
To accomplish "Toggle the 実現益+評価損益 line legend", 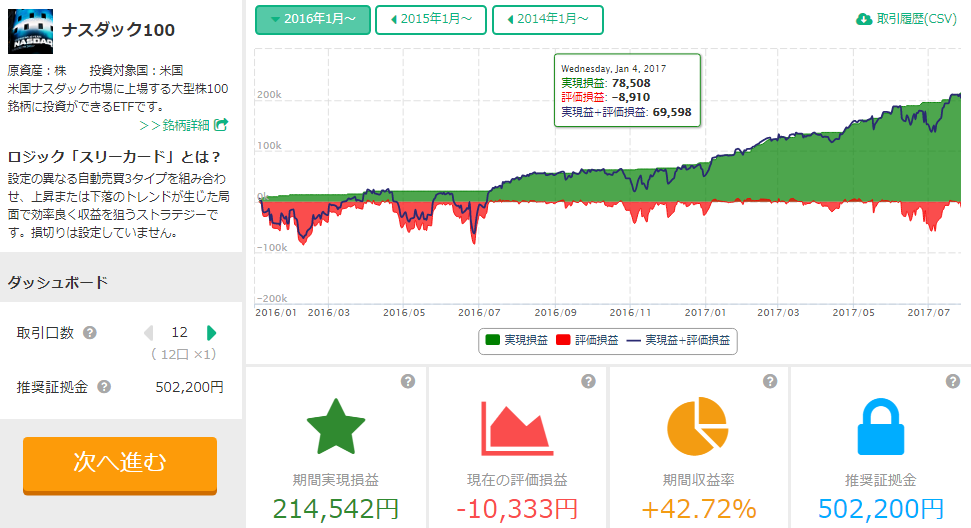I will [679, 340].
